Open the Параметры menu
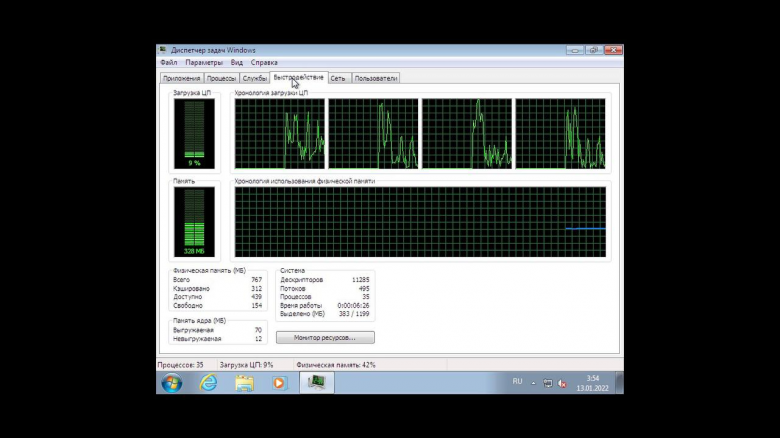 pyautogui.click(x=204, y=63)
